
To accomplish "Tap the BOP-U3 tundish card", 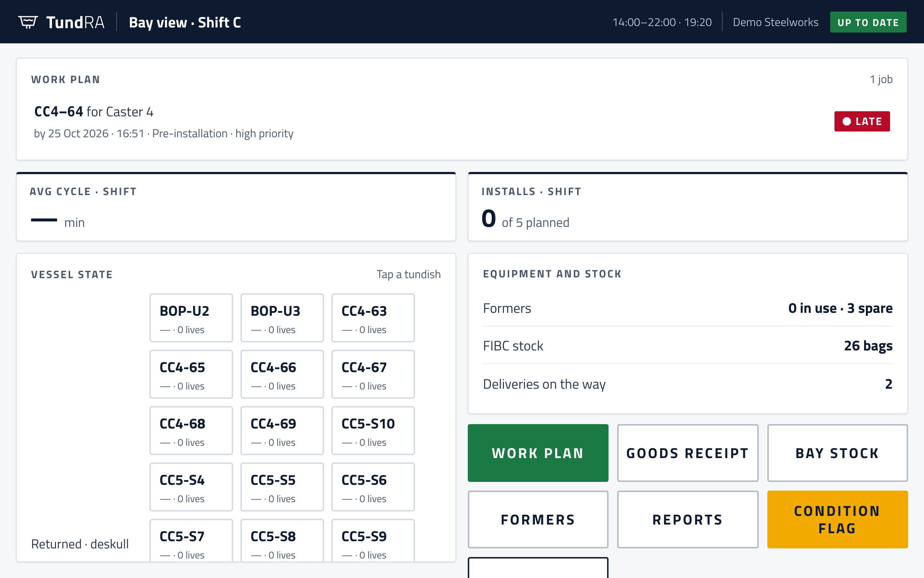I will [282, 318].
